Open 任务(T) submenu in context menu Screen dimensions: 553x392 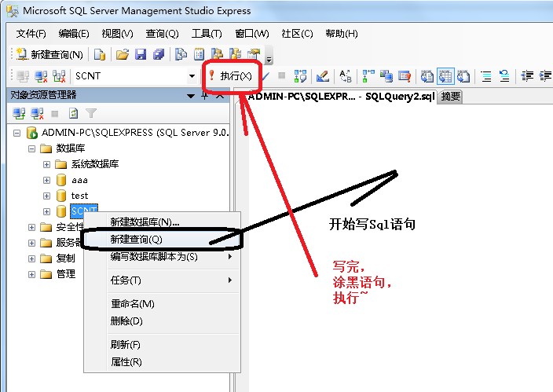pyautogui.click(x=163, y=280)
